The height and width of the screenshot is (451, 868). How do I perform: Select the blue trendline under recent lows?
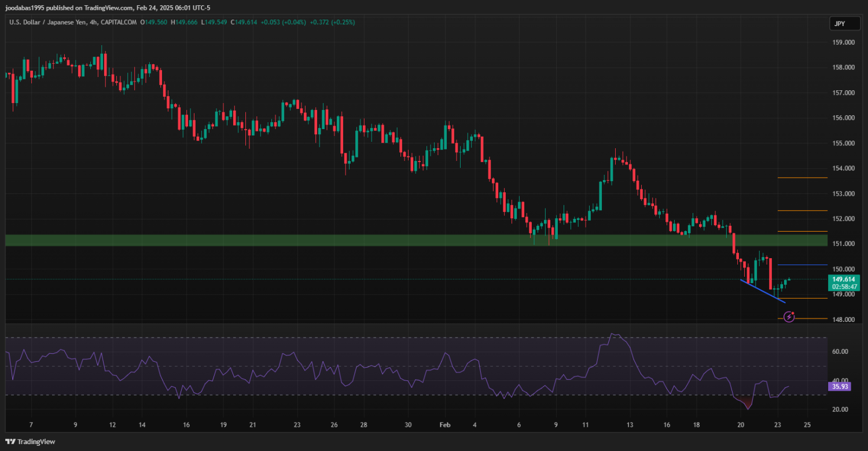click(763, 291)
